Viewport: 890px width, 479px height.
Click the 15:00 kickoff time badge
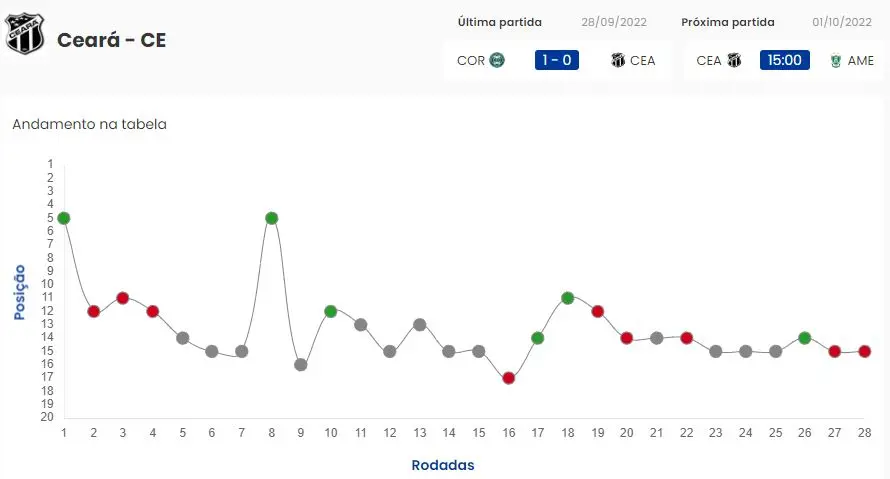[784, 60]
